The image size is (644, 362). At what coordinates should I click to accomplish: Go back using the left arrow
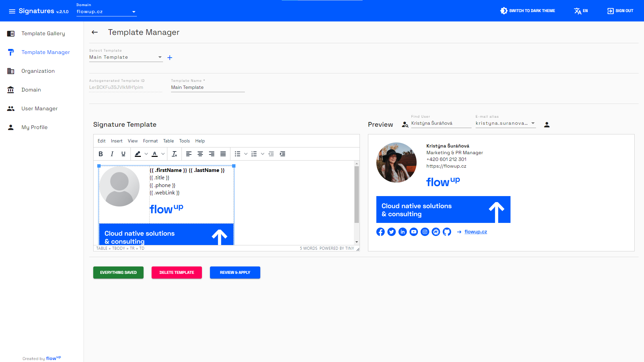tap(95, 32)
